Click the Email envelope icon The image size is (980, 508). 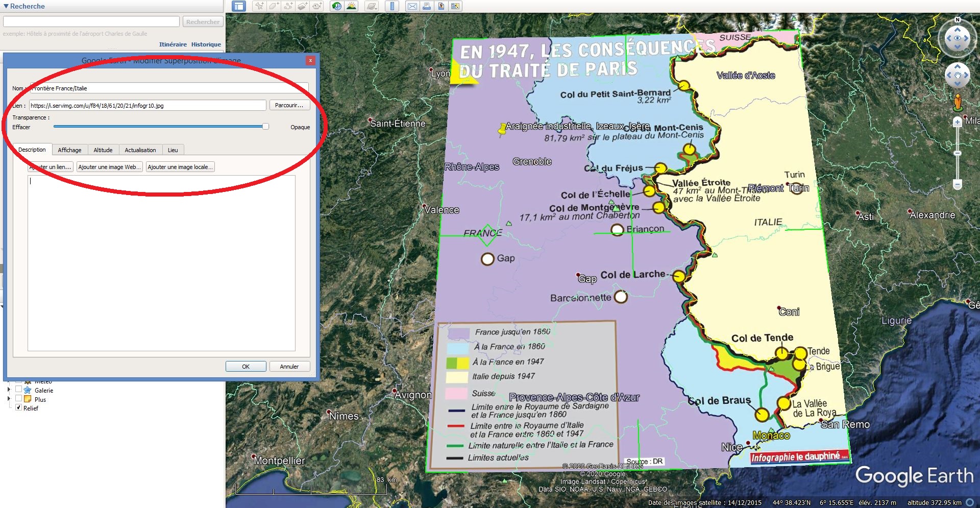[412, 6]
